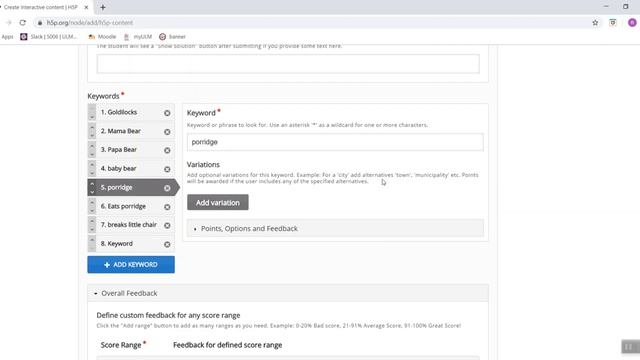Viewport: 640px width, 360px height.
Task: Remove the Goldilocks keyword via its X icon
Action: (x=167, y=113)
